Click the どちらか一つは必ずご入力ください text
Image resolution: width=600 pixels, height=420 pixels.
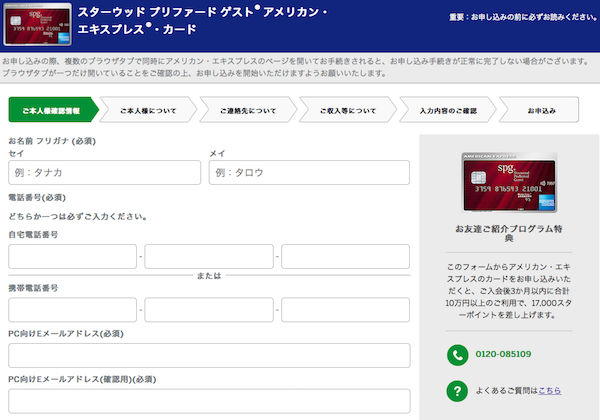[x=78, y=217]
